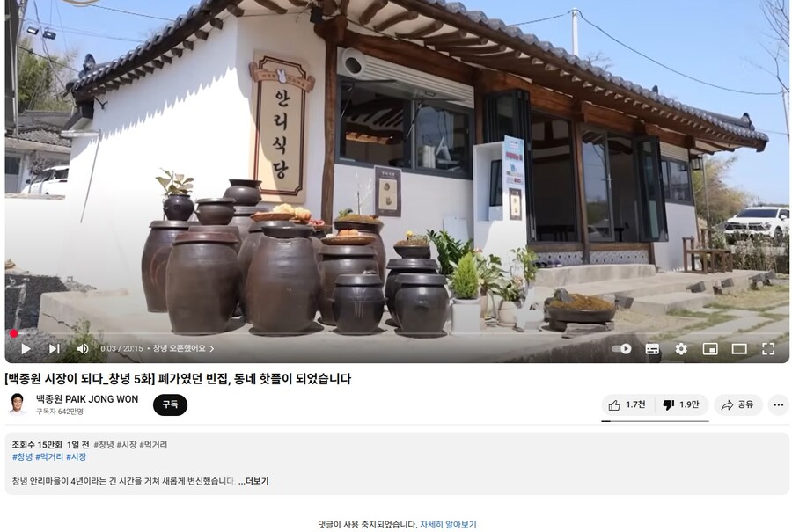
Task: Open the more actions three-dot menu
Action: 779,404
